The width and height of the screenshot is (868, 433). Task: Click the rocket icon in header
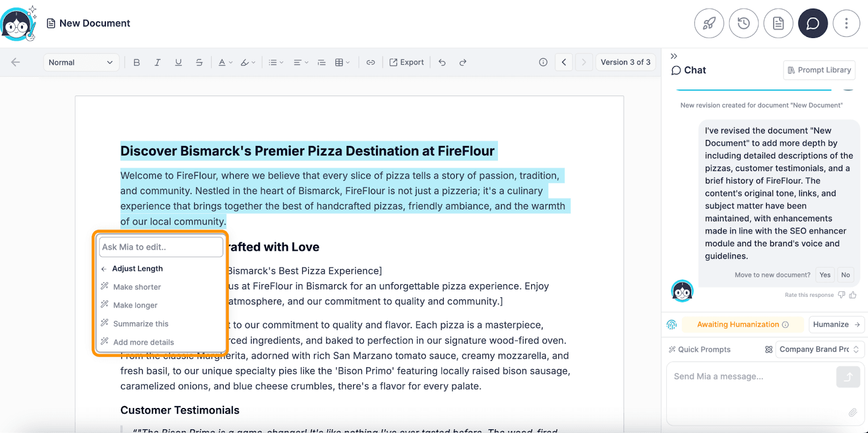[x=709, y=23]
